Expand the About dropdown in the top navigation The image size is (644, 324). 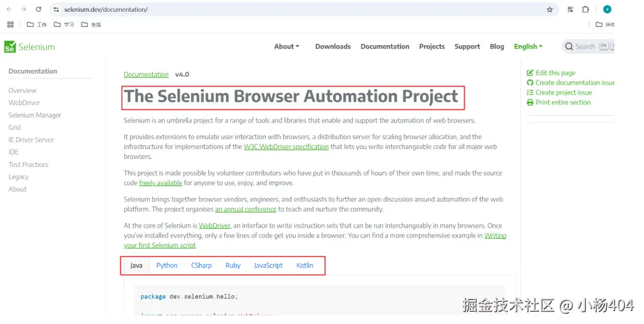coord(287,46)
